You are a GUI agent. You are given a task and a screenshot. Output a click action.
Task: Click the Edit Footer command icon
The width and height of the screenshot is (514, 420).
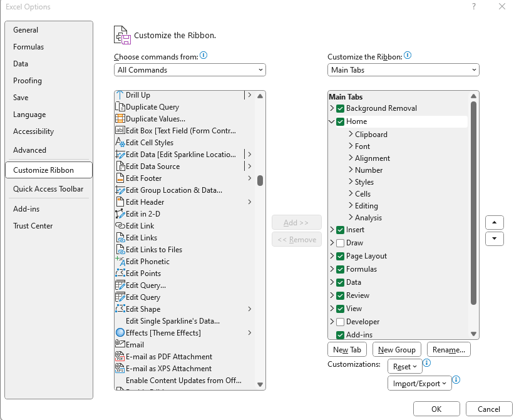click(120, 178)
